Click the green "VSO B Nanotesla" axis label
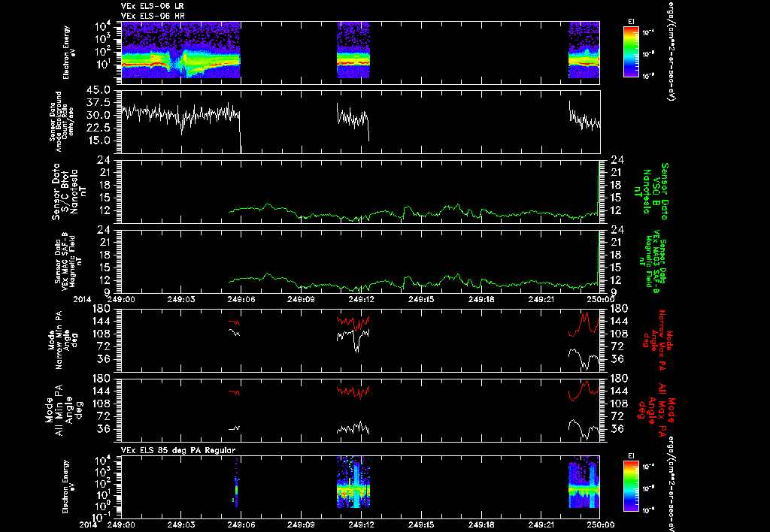This screenshot has width=770, height=532. pos(653,192)
